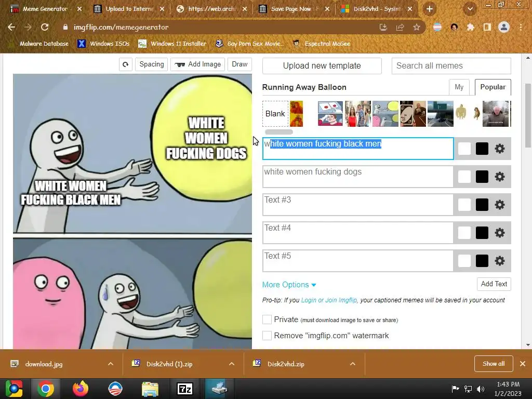The height and width of the screenshot is (399, 532).
Task: Expand More Options dropdown
Action: click(x=289, y=285)
